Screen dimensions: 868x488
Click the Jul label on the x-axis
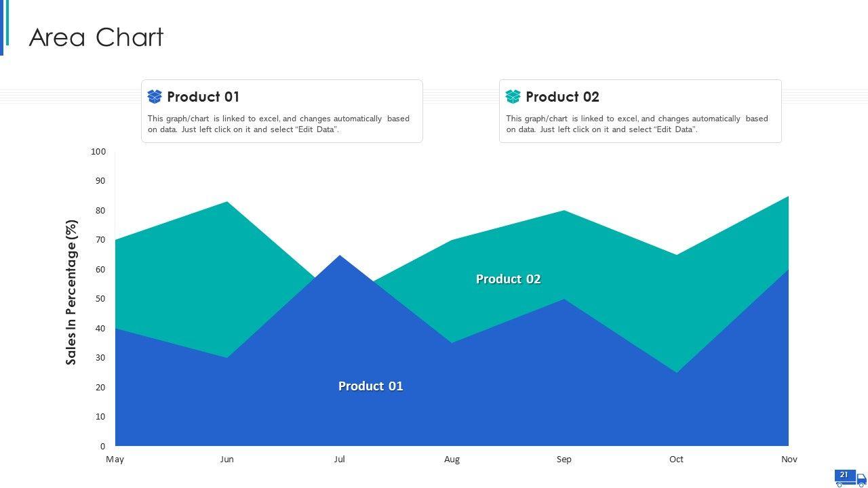(339, 460)
